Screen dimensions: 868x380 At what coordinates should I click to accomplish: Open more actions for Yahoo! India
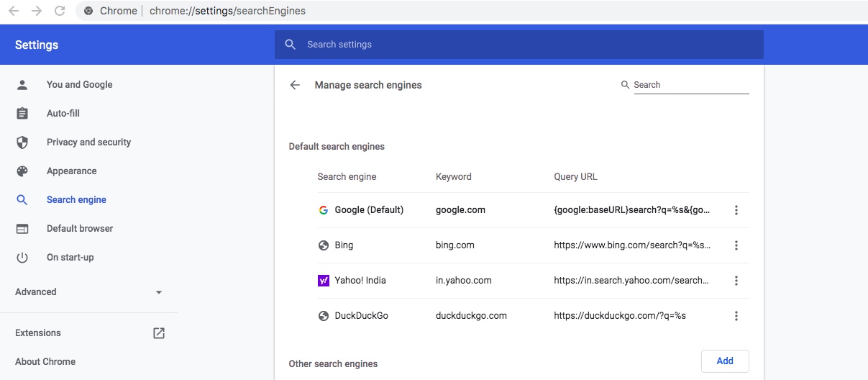pos(736,281)
